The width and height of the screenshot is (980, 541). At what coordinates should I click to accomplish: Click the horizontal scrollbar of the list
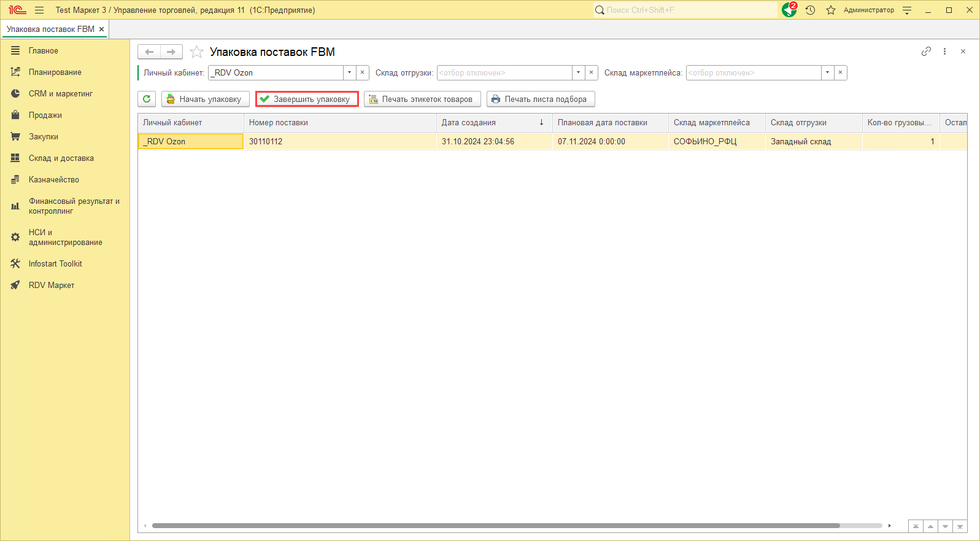pos(496,526)
